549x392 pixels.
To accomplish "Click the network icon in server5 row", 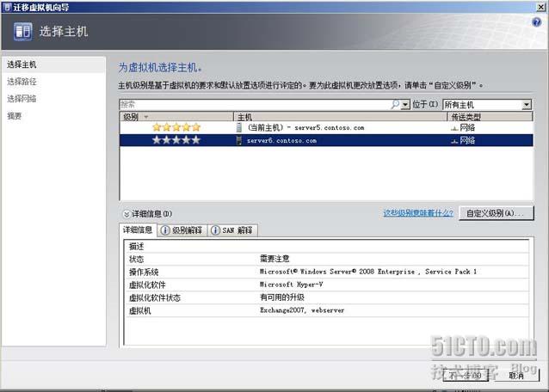I will [454, 128].
